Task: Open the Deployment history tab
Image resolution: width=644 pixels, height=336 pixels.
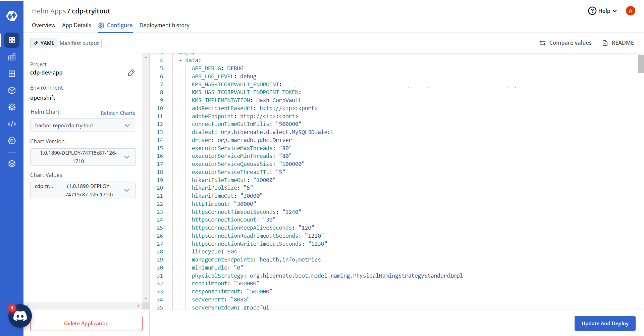Action: (164, 25)
